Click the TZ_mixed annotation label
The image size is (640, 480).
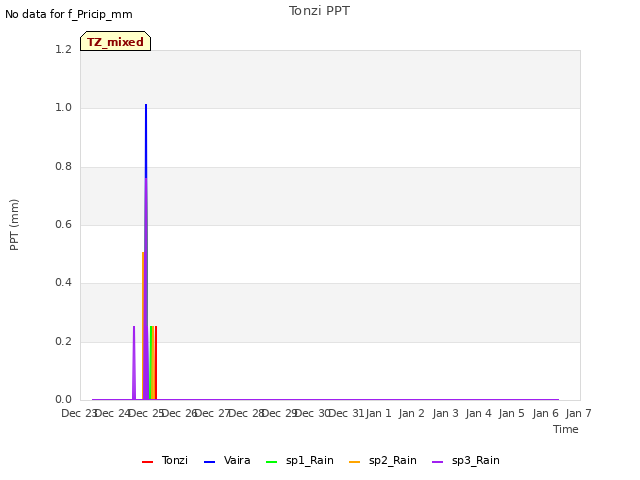[x=116, y=42]
